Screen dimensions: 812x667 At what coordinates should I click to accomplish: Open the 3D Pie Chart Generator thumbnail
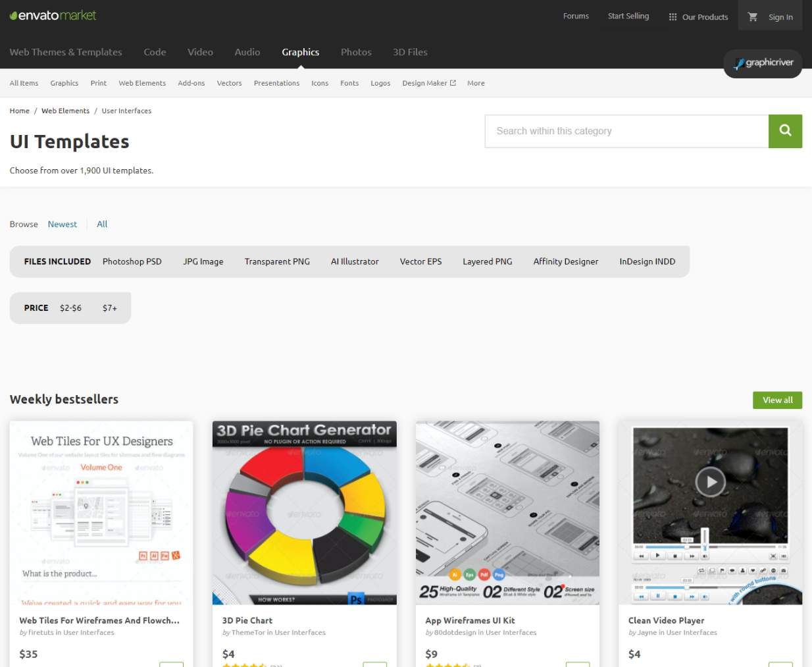(304, 512)
